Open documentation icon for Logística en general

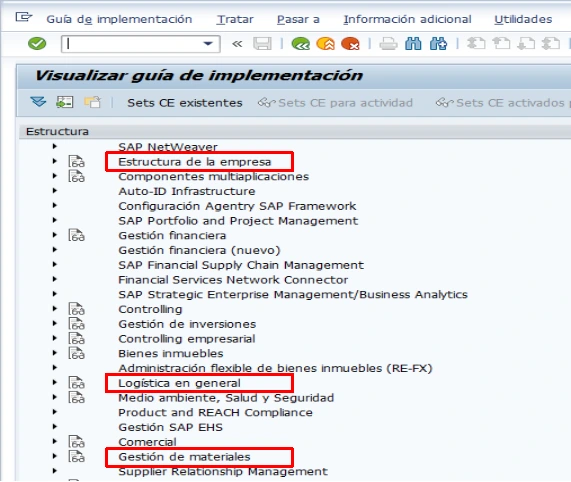[76, 383]
